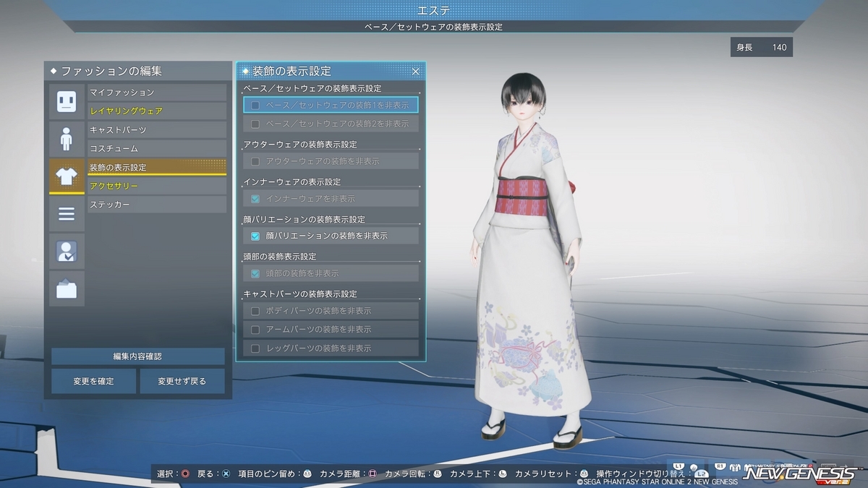Open the list menu icon in sidebar

pyautogui.click(x=67, y=214)
